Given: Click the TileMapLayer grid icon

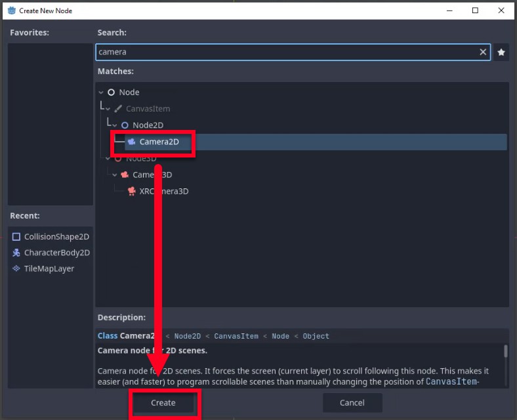Looking at the screenshot, I should (16, 268).
